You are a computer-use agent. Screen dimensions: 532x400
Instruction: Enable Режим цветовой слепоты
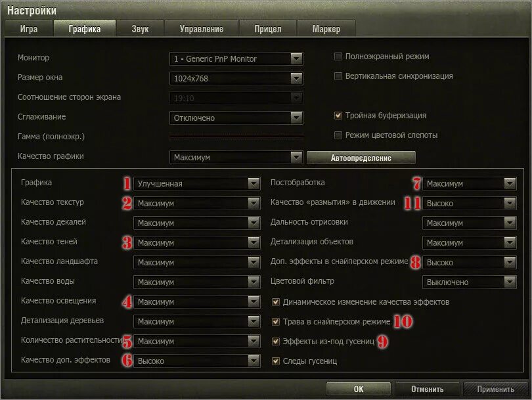(338, 135)
